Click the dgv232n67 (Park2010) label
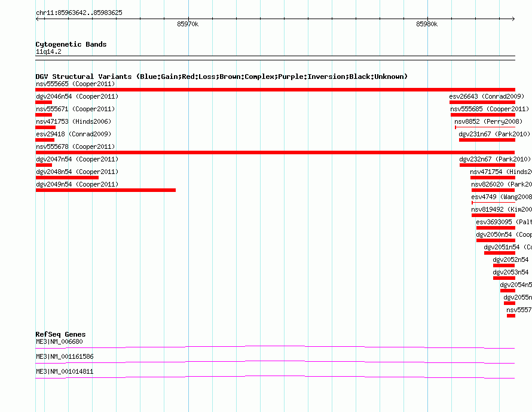The width and height of the screenshot is (532, 412). (495, 159)
